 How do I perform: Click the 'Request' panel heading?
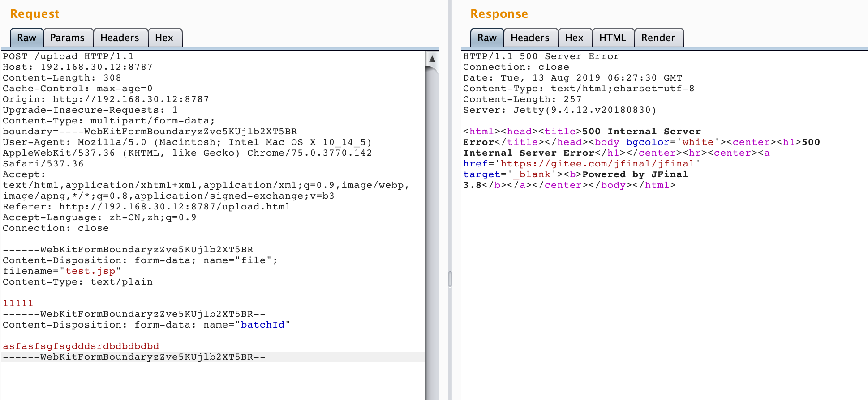tap(34, 14)
